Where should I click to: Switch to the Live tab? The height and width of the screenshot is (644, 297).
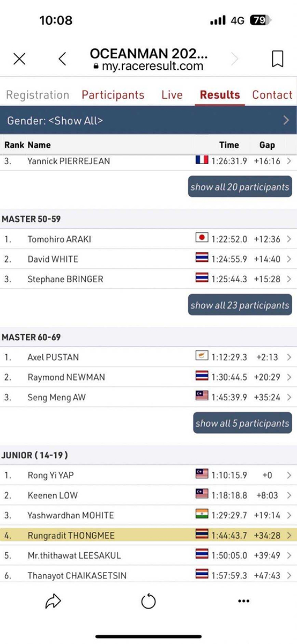[172, 95]
